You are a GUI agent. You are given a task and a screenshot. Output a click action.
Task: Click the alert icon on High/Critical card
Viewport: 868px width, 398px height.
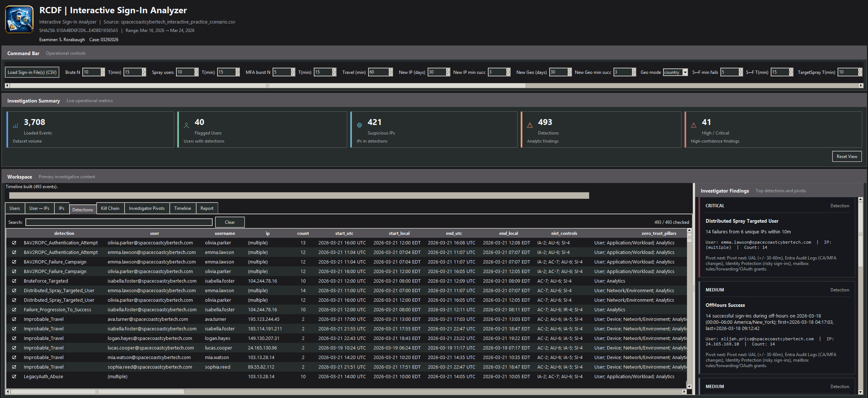(694, 125)
